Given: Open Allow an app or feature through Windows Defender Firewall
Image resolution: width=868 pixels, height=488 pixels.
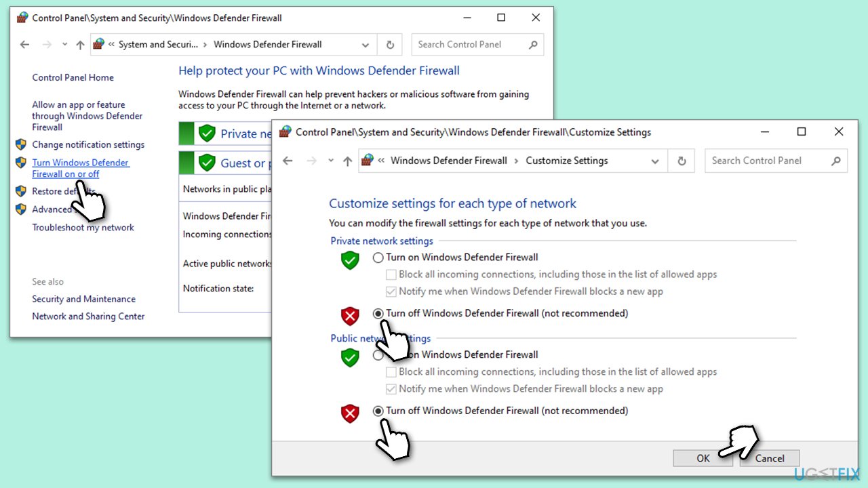Looking at the screenshot, I should coord(87,116).
